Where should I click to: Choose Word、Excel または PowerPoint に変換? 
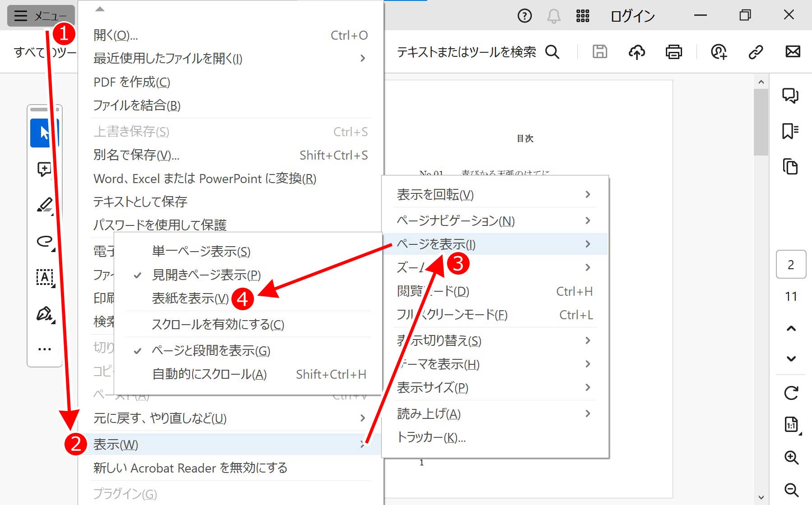[x=230, y=179]
